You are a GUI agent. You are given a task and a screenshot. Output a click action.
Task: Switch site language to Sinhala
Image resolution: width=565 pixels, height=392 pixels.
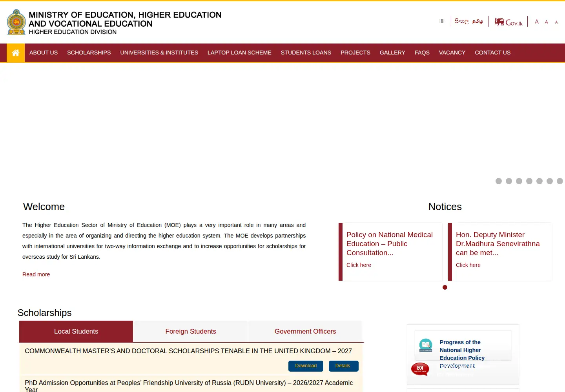tap(462, 22)
